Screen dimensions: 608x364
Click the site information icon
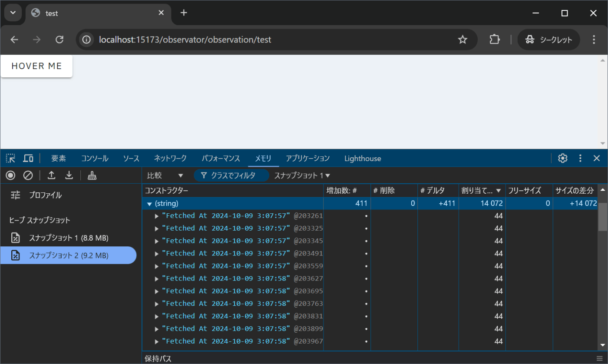pyautogui.click(x=87, y=40)
